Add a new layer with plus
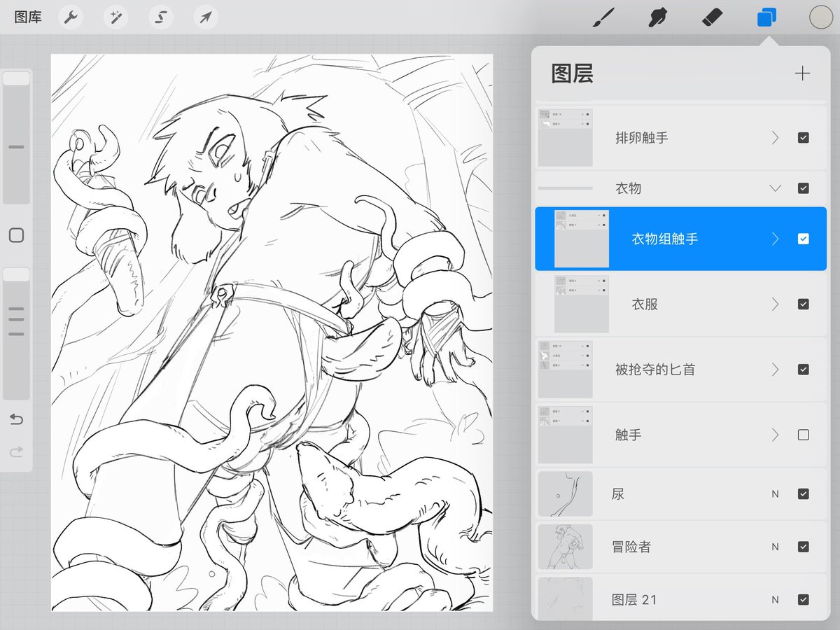 click(803, 73)
